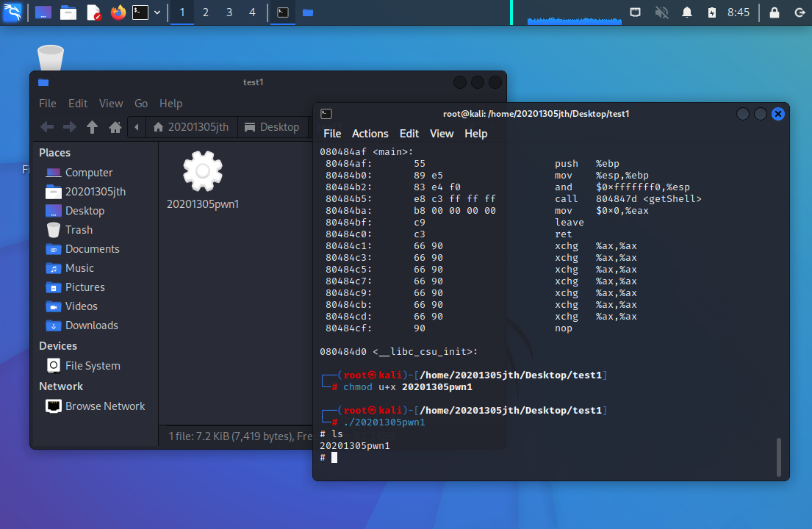Click the power manager battery icon
Screen dimensions: 812x529
(712, 12)
